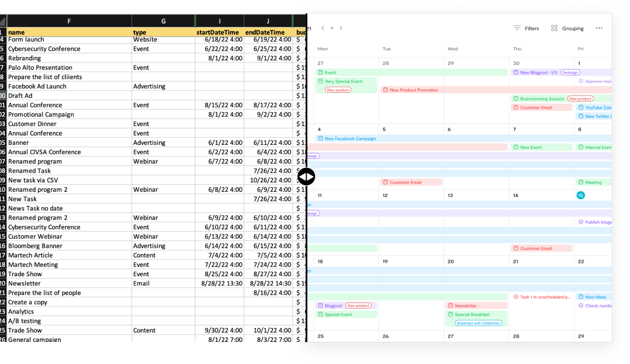Go to the previous month with left chevron
The height and width of the screenshot is (364, 630).
click(x=323, y=28)
